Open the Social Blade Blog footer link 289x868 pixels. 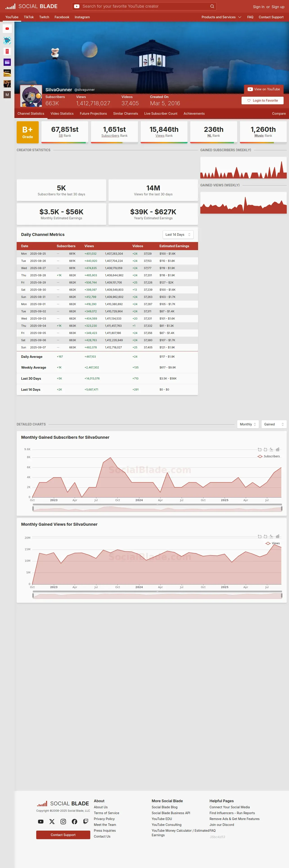(165, 807)
